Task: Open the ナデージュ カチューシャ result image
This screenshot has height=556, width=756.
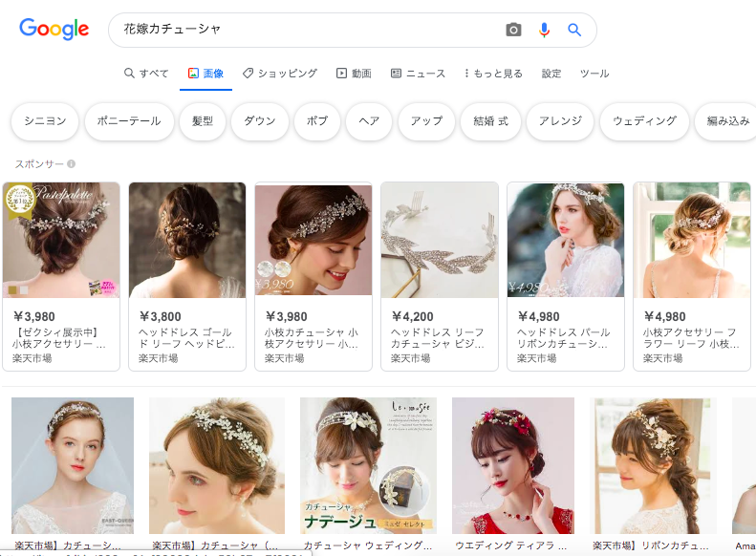Action: (x=368, y=465)
